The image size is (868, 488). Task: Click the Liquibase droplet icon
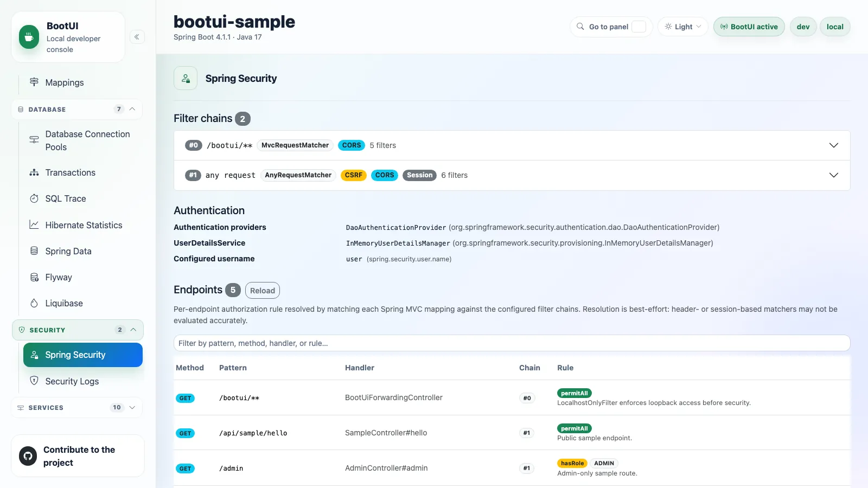(34, 303)
